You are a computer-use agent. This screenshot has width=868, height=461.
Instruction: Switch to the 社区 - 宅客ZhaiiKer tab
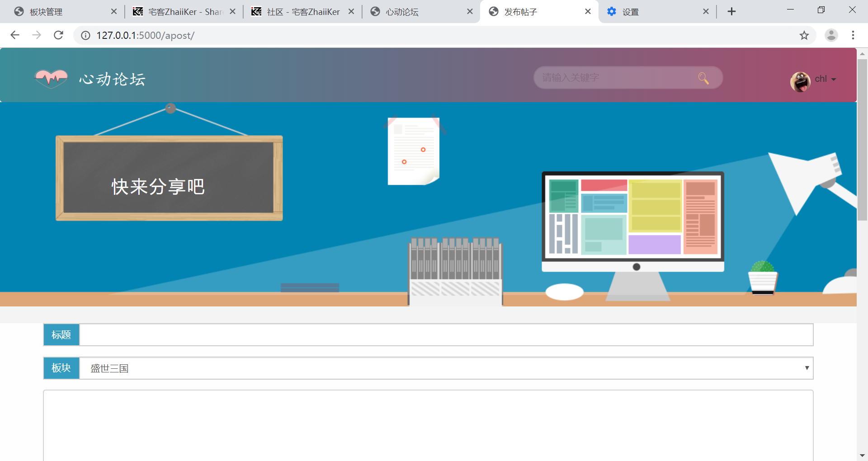(x=303, y=12)
